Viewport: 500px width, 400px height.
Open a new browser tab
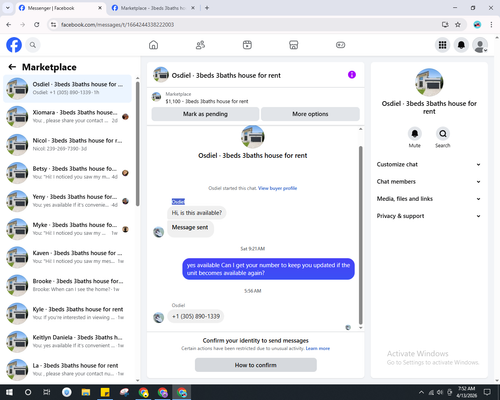tap(207, 8)
